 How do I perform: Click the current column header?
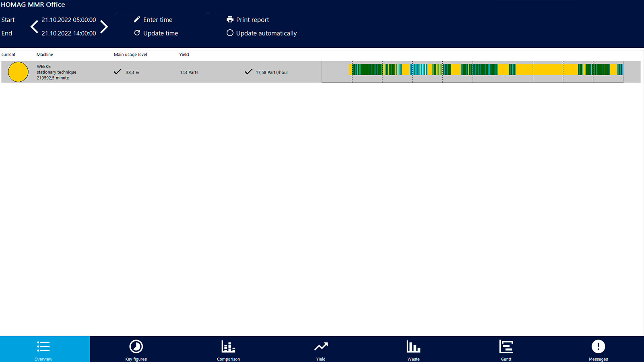(8, 54)
